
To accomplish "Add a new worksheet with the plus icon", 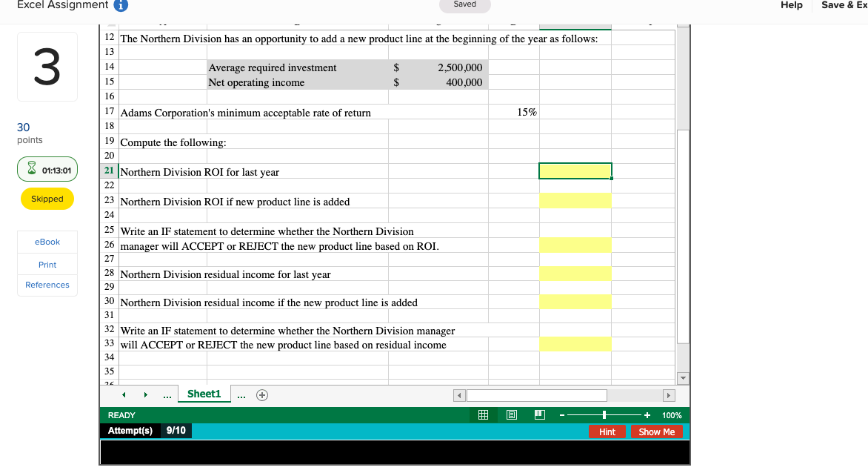I will 262,394.
